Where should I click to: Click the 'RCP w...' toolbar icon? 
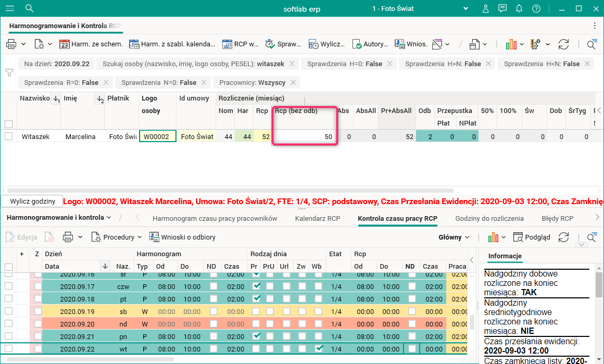click(x=227, y=44)
